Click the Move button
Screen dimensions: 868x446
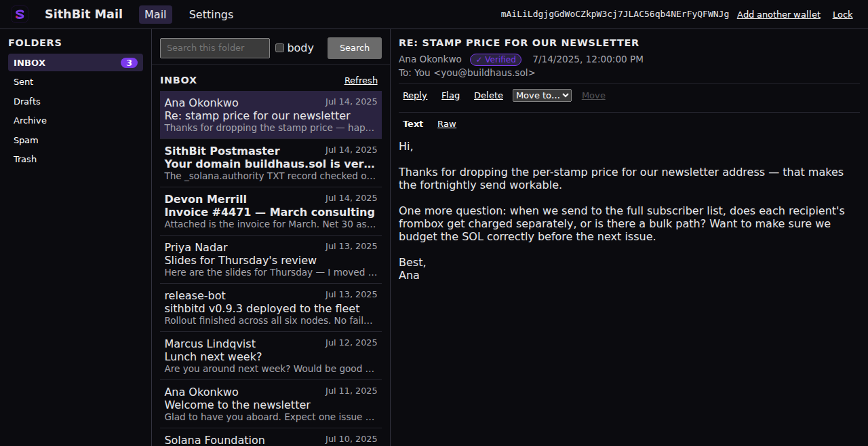593,96
